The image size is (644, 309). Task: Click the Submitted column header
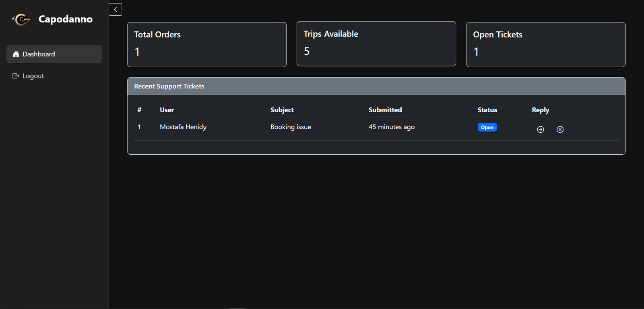(385, 110)
